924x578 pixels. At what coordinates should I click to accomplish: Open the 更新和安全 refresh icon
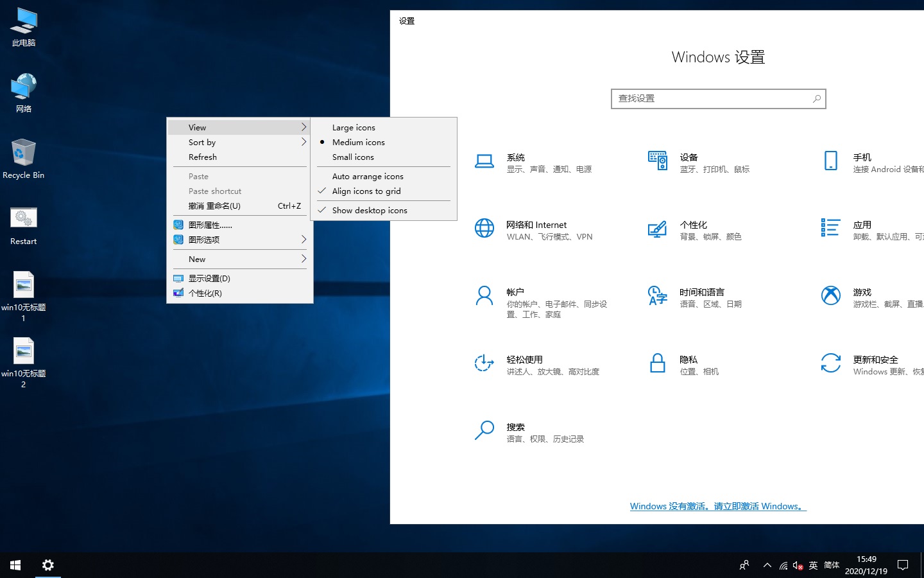click(831, 363)
